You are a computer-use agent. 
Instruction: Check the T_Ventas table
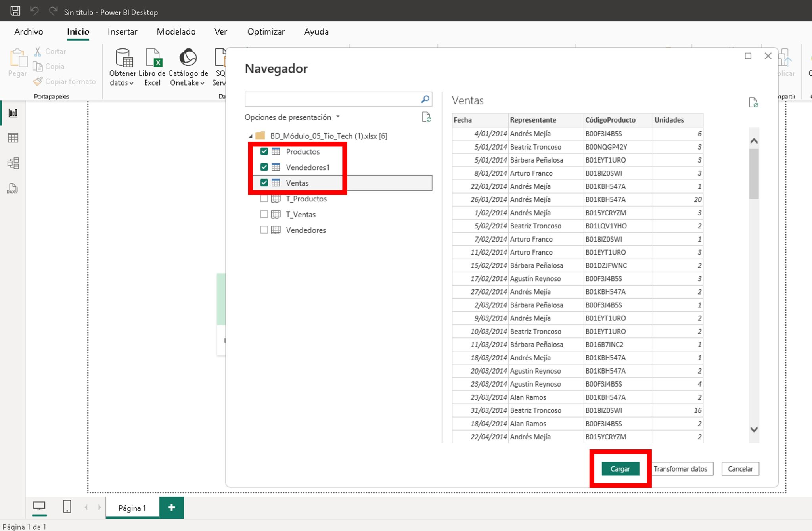coord(264,214)
